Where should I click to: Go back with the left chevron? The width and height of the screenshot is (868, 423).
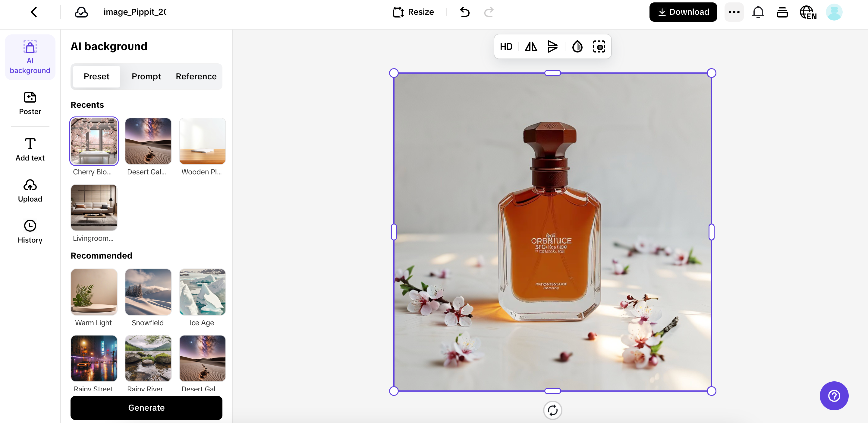34,12
